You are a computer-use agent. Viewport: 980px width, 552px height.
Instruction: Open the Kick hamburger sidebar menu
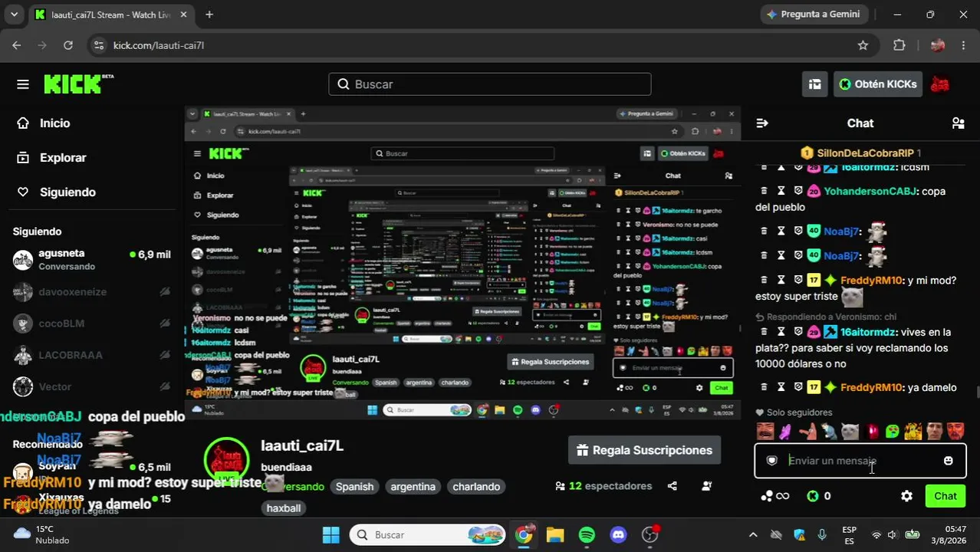click(x=23, y=84)
